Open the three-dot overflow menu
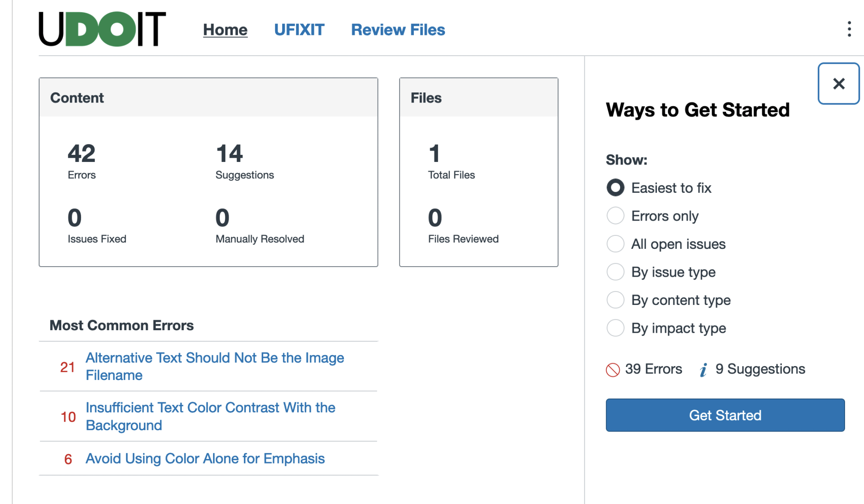 (x=849, y=29)
